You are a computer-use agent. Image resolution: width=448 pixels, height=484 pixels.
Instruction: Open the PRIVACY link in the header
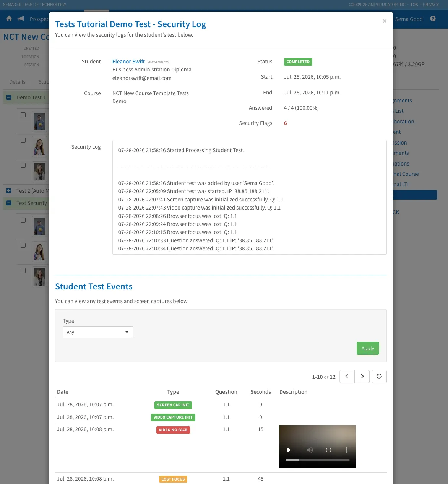431,5
